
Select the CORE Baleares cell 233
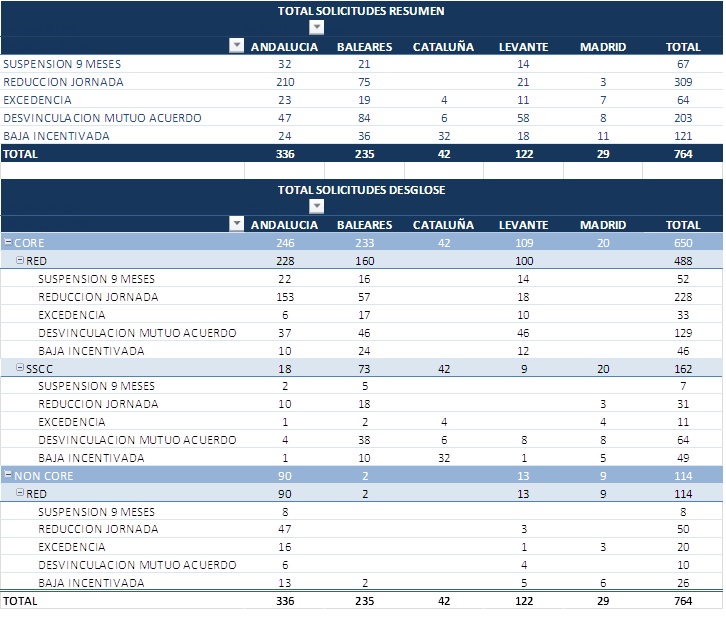point(364,243)
